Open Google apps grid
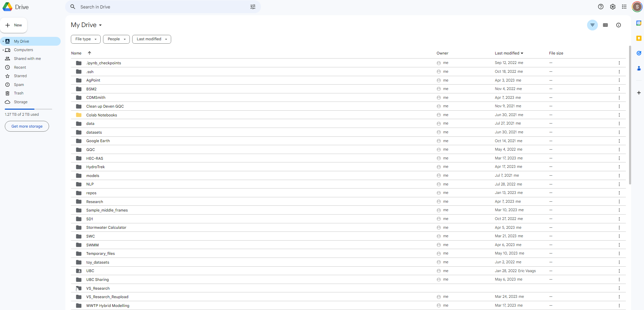The image size is (644, 310). click(x=624, y=7)
